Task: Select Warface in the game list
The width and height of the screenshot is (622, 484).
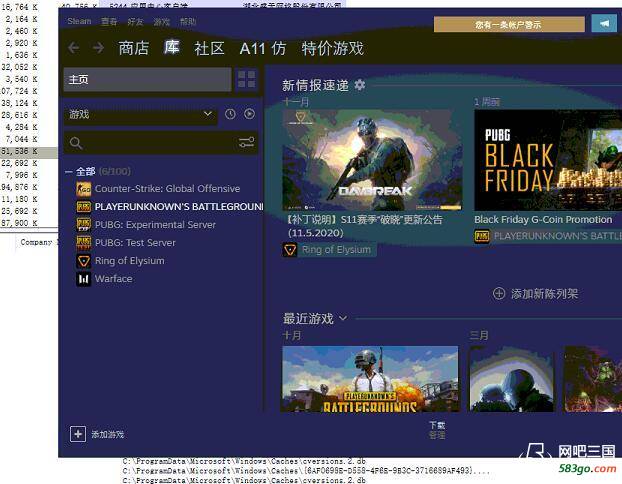Action: pyautogui.click(x=113, y=279)
